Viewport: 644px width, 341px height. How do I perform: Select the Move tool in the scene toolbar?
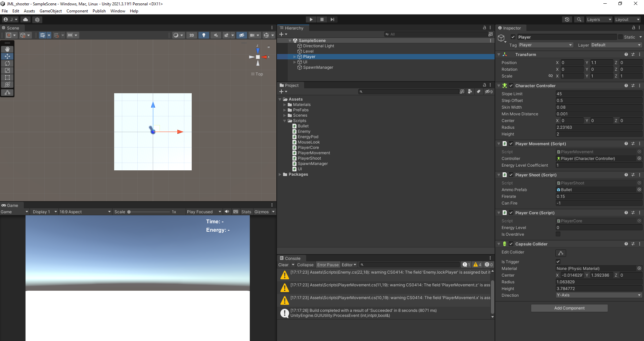coord(7,56)
